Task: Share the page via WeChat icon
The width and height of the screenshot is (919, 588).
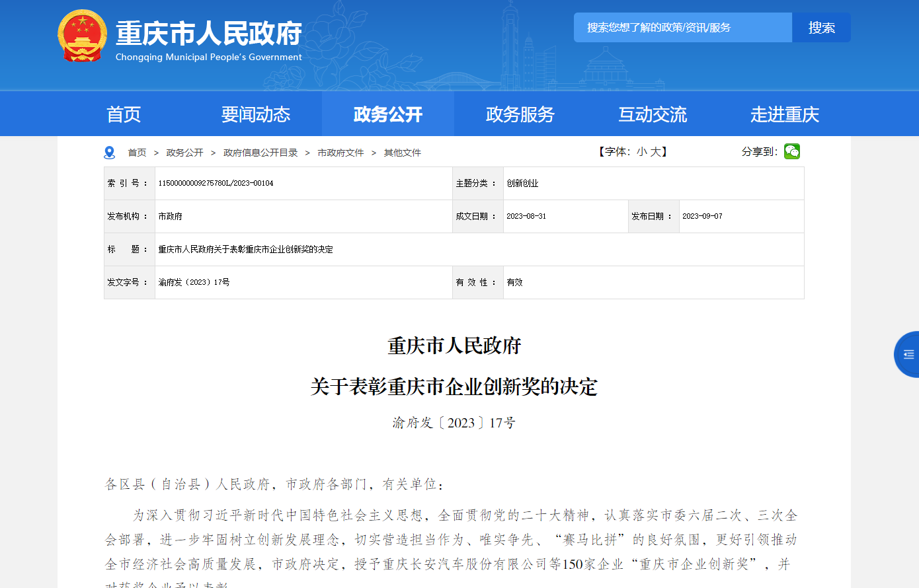Action: point(791,152)
